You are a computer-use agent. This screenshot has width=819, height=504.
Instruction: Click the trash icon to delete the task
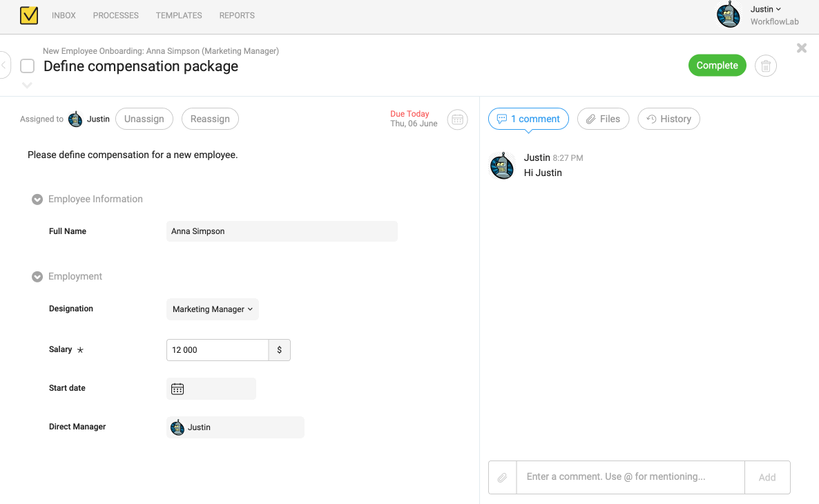point(765,65)
